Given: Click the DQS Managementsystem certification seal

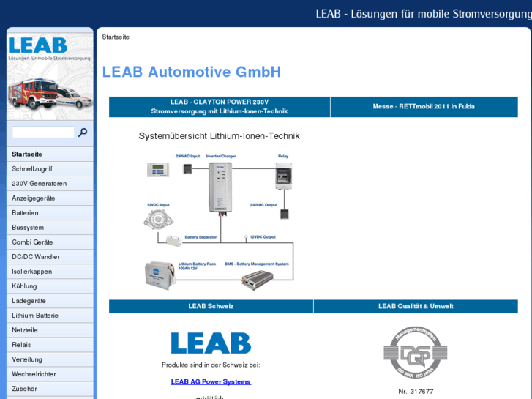Looking at the screenshot, I should [x=416, y=352].
